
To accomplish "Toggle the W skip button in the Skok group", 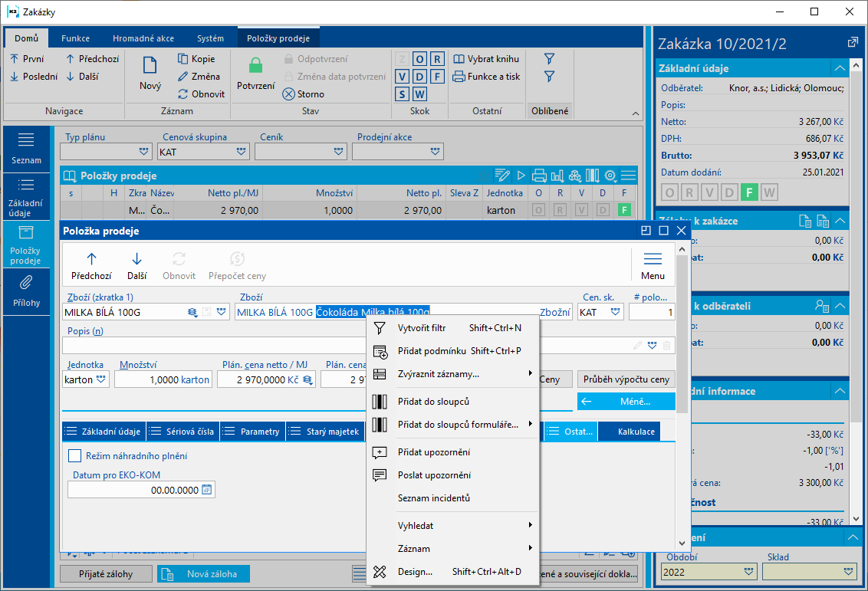I will pyautogui.click(x=419, y=94).
